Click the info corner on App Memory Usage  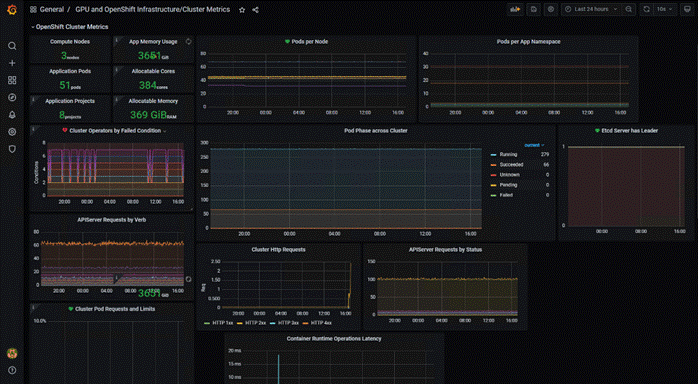[x=116, y=40]
